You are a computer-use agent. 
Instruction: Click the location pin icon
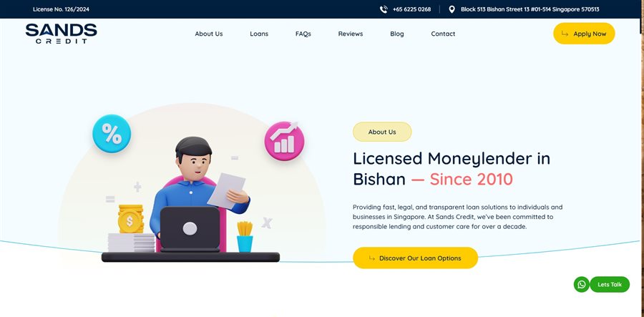pos(452,9)
